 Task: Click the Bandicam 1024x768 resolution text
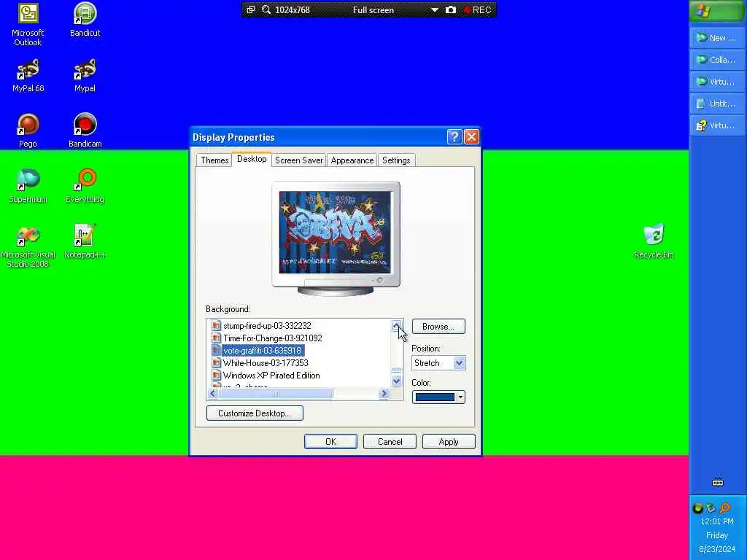click(x=292, y=9)
